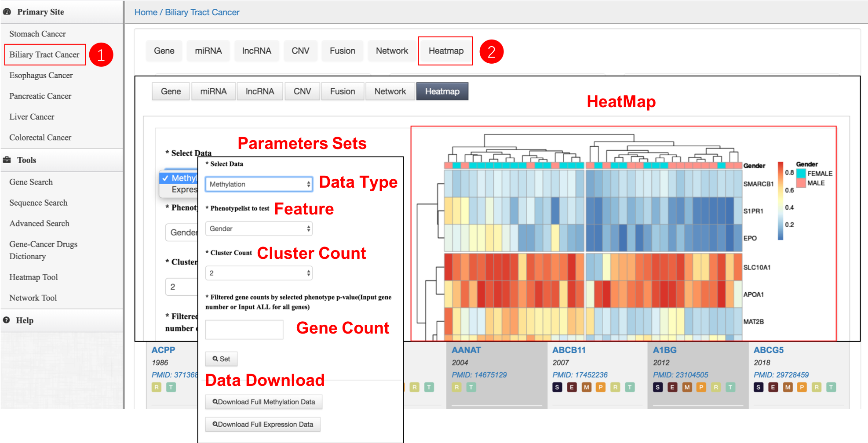Open the Select Data Methylation dropdown
This screenshot has width=868, height=443.
tap(259, 184)
